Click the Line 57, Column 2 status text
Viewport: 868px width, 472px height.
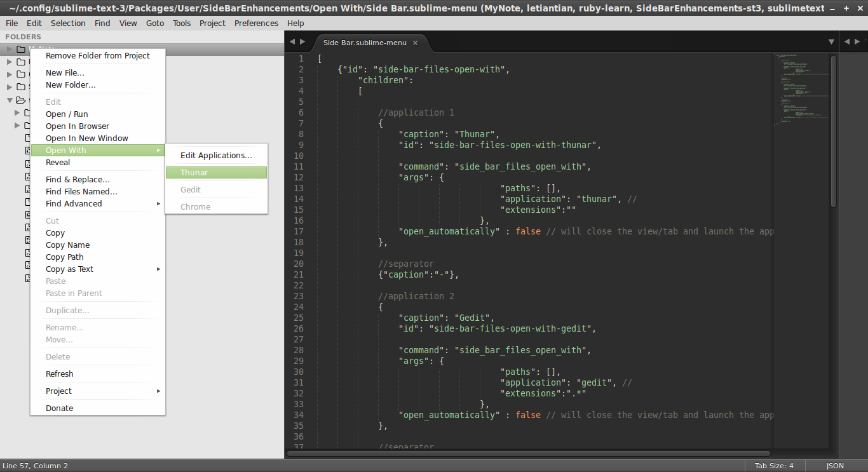coord(35,466)
